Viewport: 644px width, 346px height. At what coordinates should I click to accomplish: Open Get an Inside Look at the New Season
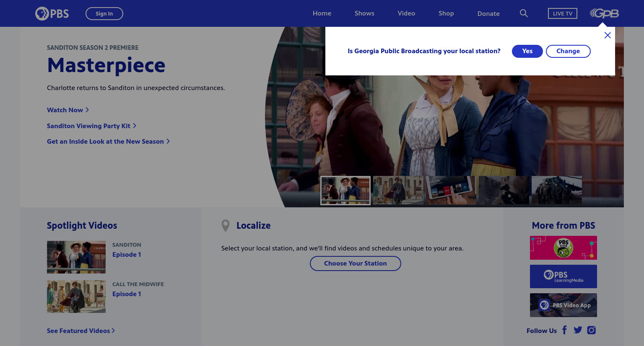pos(108,142)
